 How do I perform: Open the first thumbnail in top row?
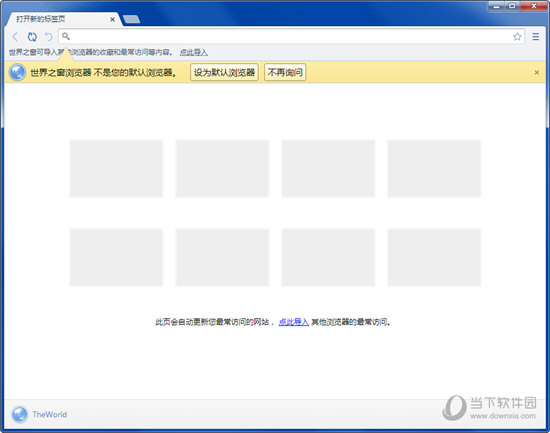click(x=116, y=168)
